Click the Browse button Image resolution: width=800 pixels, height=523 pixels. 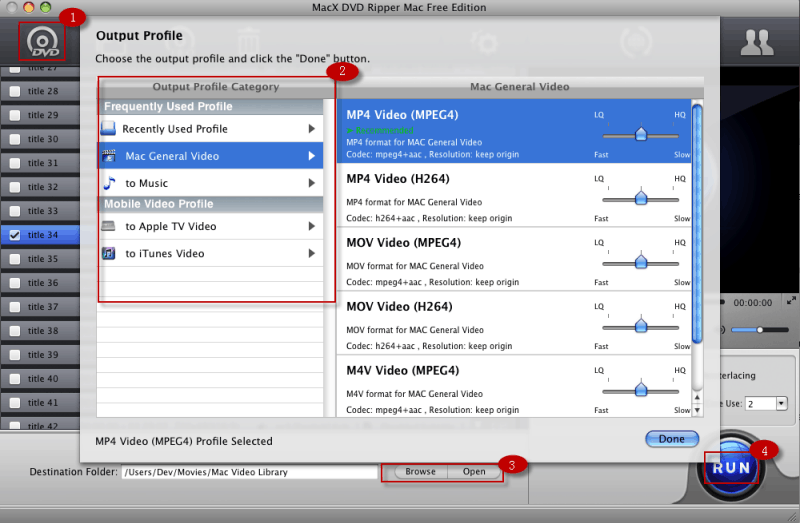pos(420,472)
